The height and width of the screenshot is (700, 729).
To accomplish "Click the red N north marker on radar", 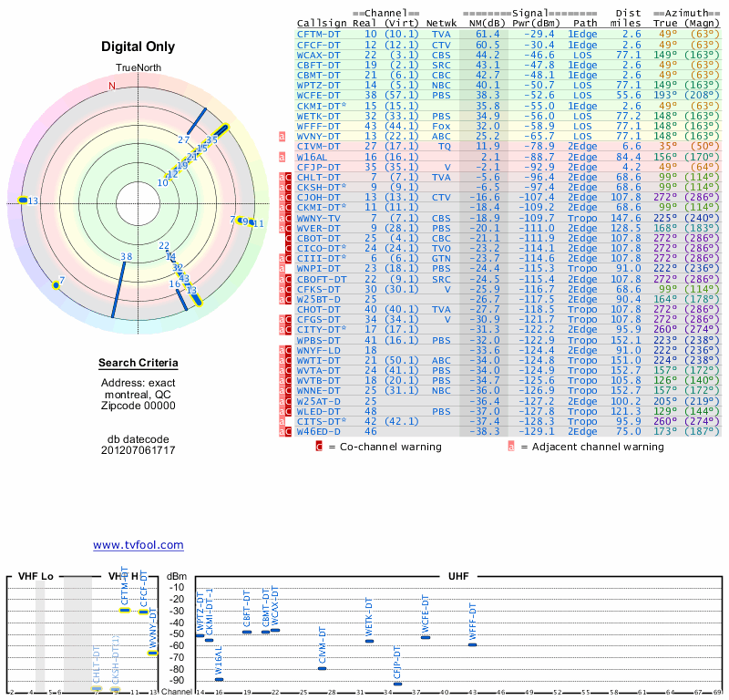I will click(x=112, y=87).
